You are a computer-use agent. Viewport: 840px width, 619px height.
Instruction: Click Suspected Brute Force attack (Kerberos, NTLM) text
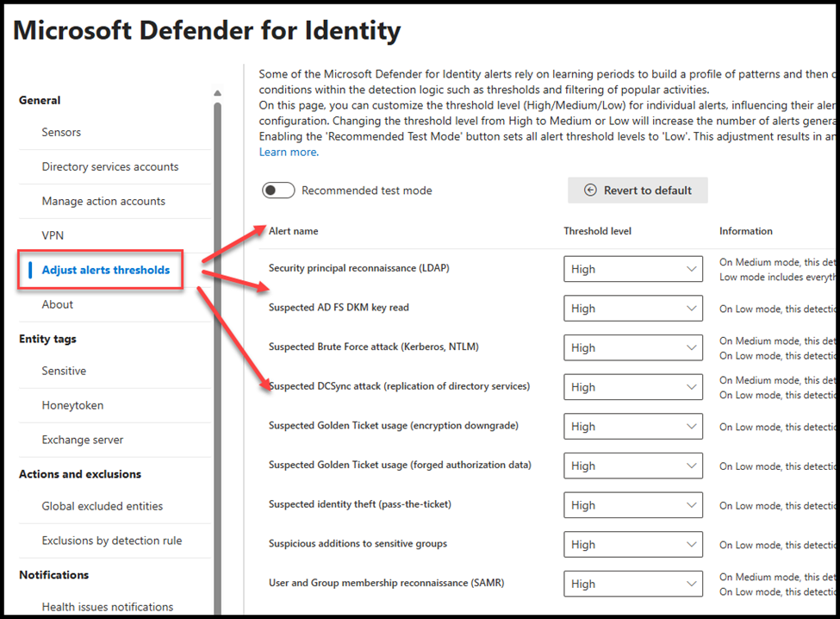[374, 347]
